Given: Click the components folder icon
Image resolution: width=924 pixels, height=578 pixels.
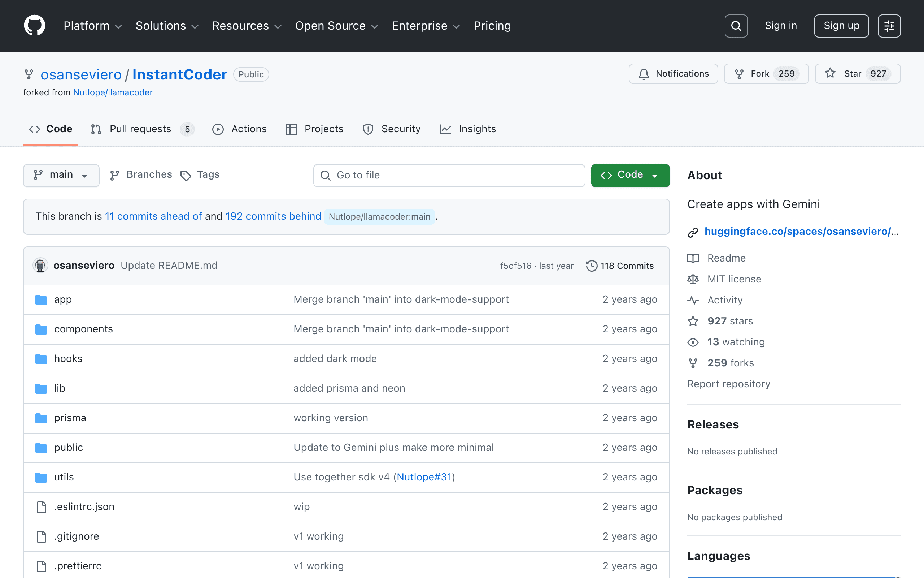Looking at the screenshot, I should tap(41, 329).
